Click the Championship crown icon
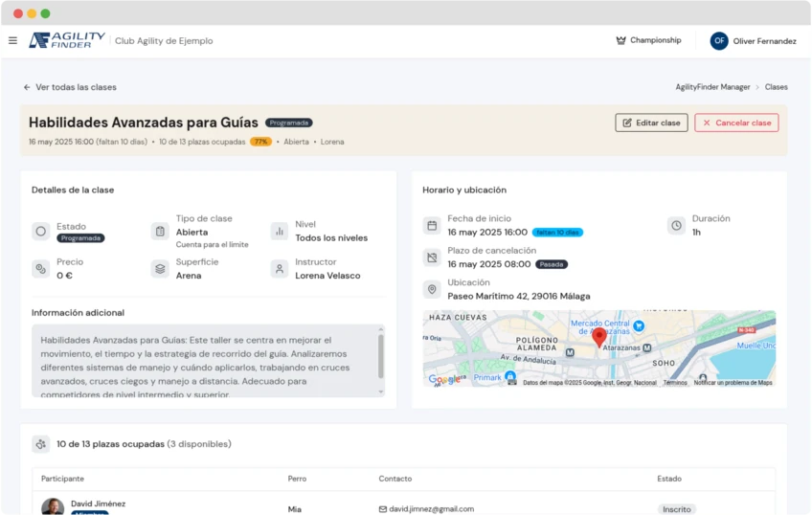The width and height of the screenshot is (812, 515). pos(620,40)
